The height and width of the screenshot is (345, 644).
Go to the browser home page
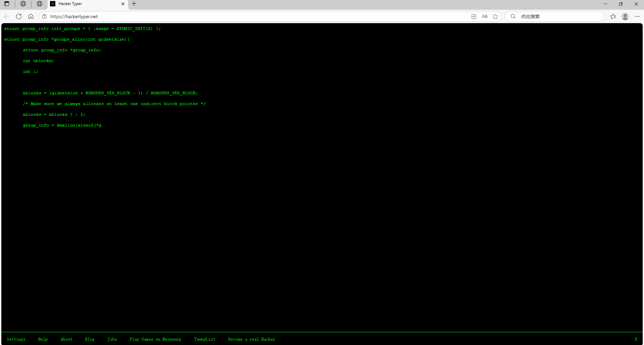click(x=31, y=16)
